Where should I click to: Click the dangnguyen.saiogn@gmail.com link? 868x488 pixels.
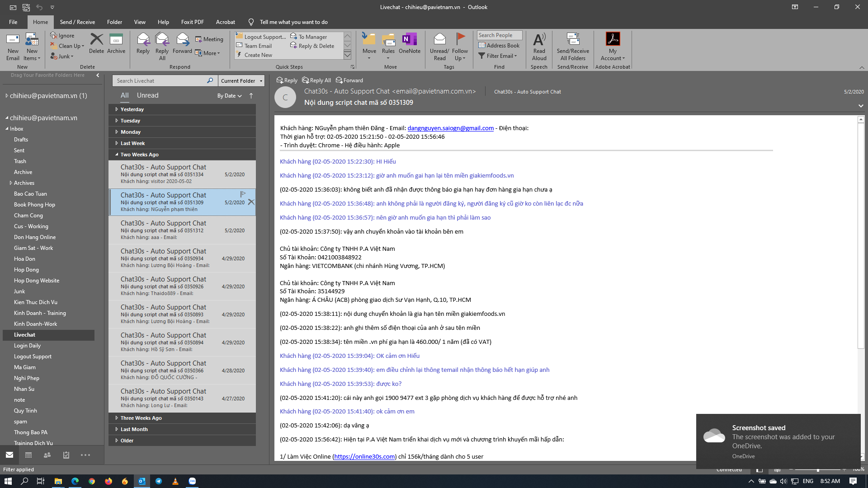[450, 128]
